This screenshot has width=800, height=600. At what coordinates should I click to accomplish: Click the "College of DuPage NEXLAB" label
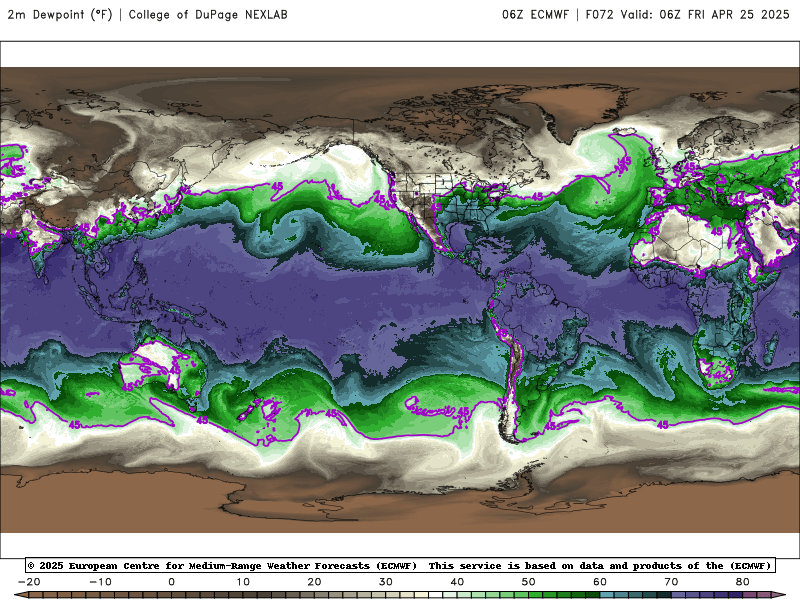click(208, 15)
